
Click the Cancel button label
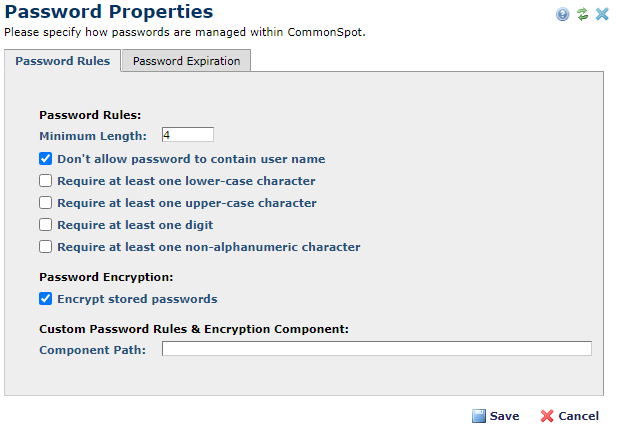pos(578,416)
